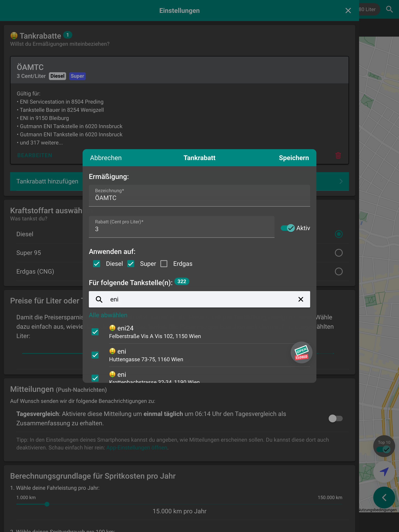Click the 80 Liter pill in top bar
Screen dimensions: 399x532
click(369, 9)
